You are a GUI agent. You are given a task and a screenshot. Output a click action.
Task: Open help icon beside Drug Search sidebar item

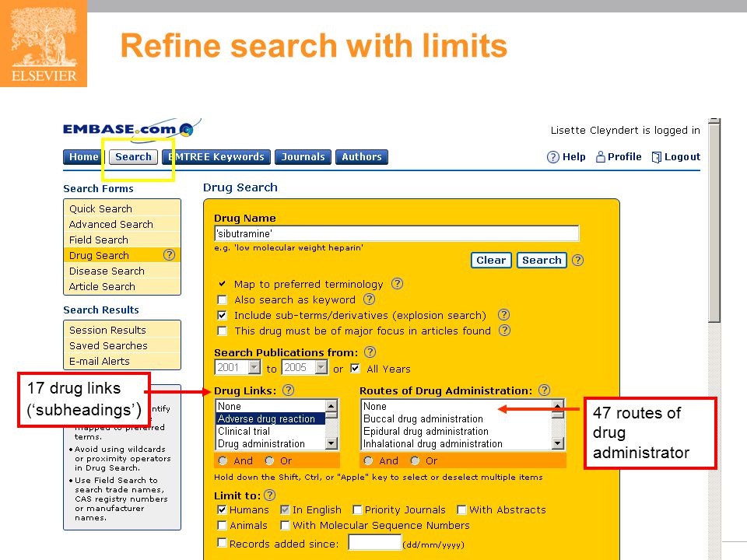tap(169, 255)
